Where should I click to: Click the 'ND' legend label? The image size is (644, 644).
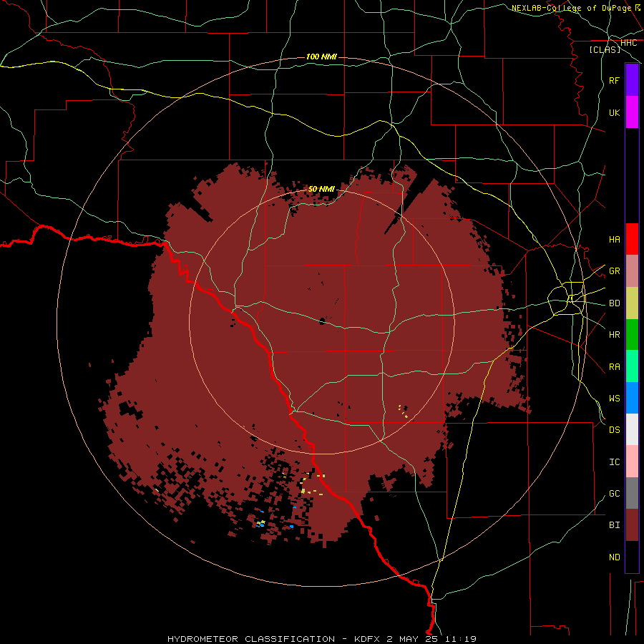pos(614,557)
